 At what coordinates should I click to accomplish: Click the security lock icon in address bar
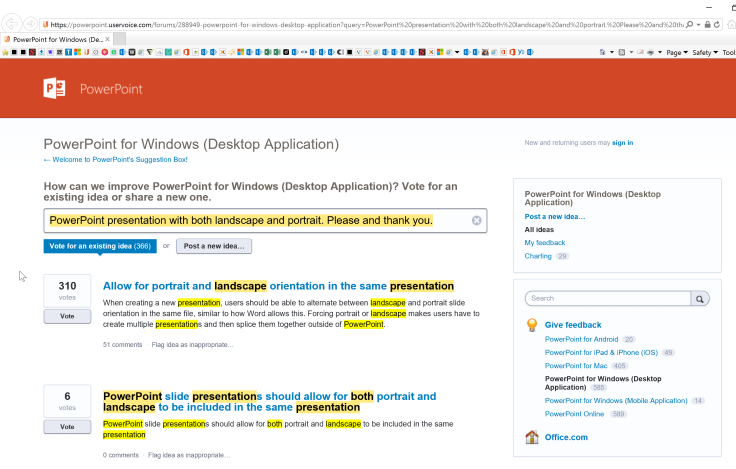pos(707,24)
